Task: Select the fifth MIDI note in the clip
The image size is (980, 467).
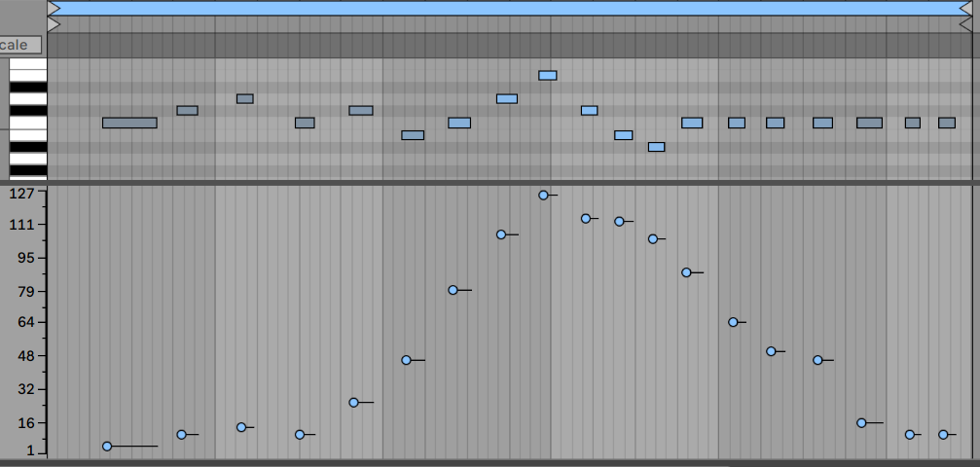Action: (x=361, y=111)
